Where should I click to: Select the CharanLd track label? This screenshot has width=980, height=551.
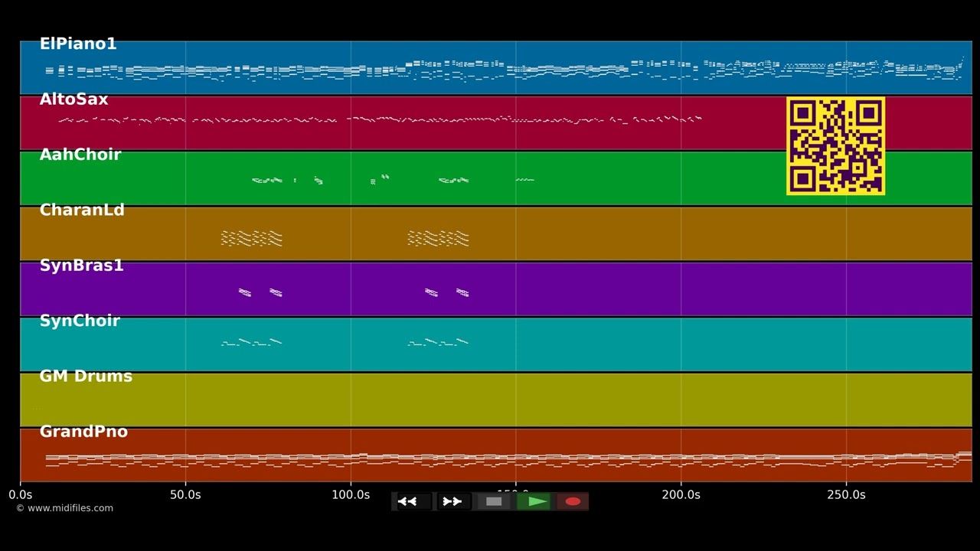(82, 210)
